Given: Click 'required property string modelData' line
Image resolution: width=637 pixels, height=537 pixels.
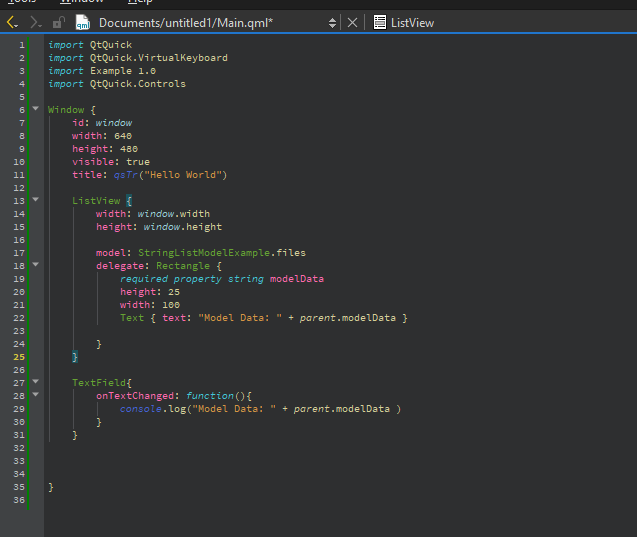Looking at the screenshot, I should (222, 279).
